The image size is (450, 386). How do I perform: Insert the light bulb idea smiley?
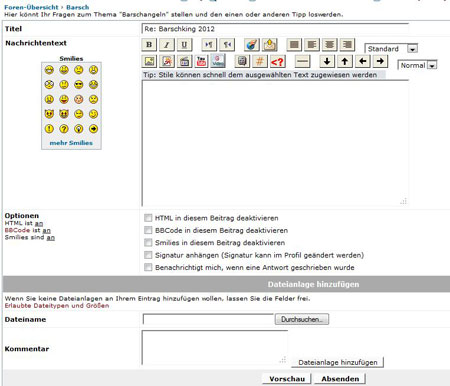79,129
